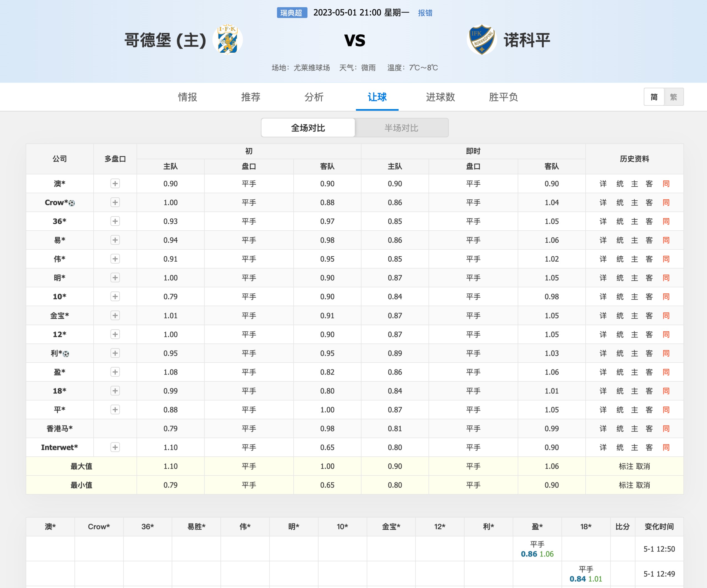Screen dimensions: 707x588
Task: Open the 胜平负 tab
Action: pos(503,97)
